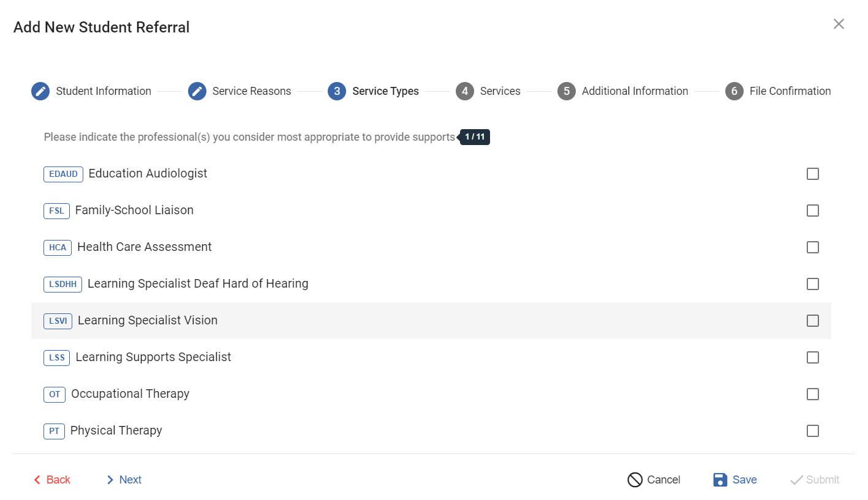Click the Student Information pencil step icon
Screen dimensions: 868x500
(x=40, y=91)
